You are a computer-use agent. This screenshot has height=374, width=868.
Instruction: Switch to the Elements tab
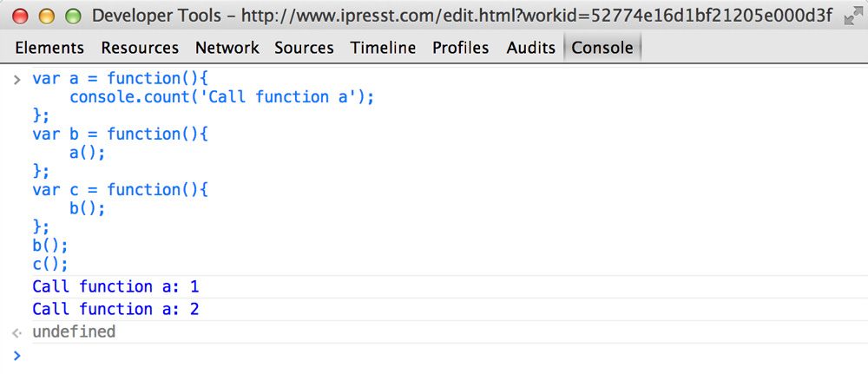pos(49,48)
